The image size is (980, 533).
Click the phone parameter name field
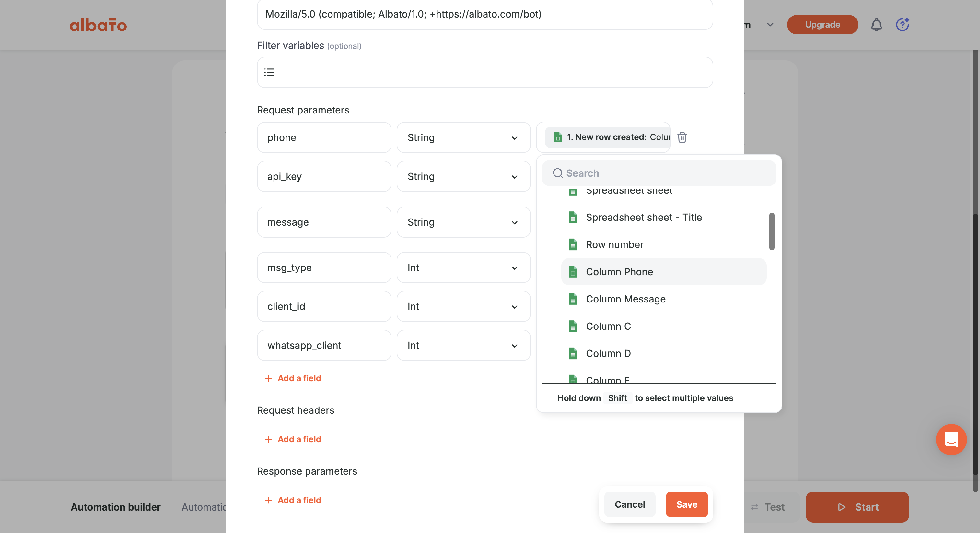coord(324,137)
